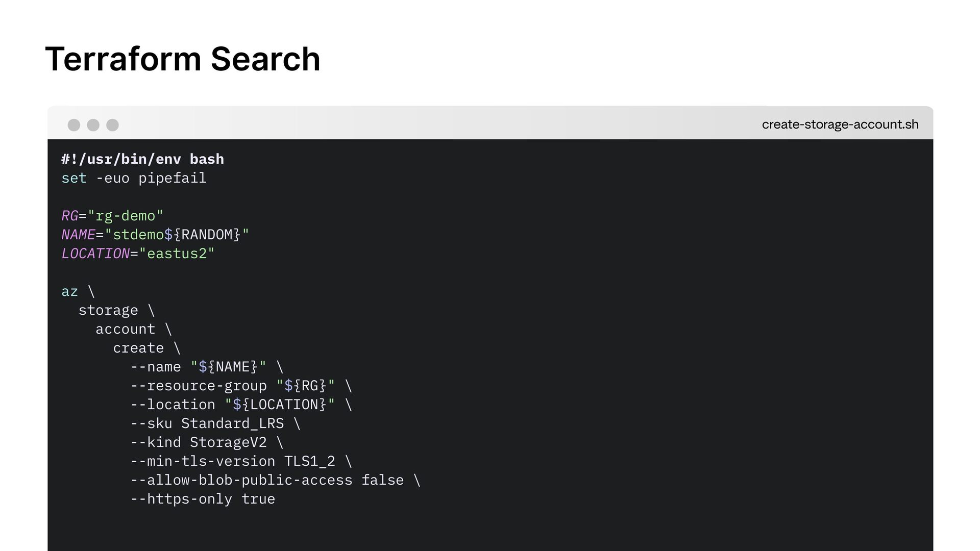Click the rightmost gray window dot
This screenshot has width=980, height=551.
pyautogui.click(x=112, y=125)
